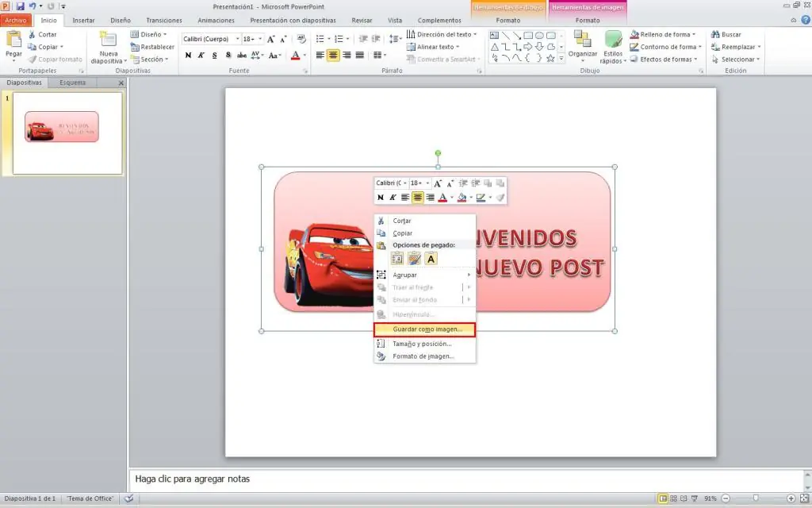Click the ribbon font color A icon
Viewport: 812px width, 508px height.
pos(295,55)
